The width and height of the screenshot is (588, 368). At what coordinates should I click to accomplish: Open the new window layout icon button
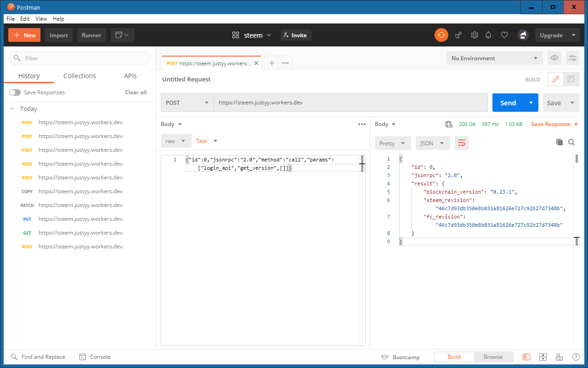[122, 35]
